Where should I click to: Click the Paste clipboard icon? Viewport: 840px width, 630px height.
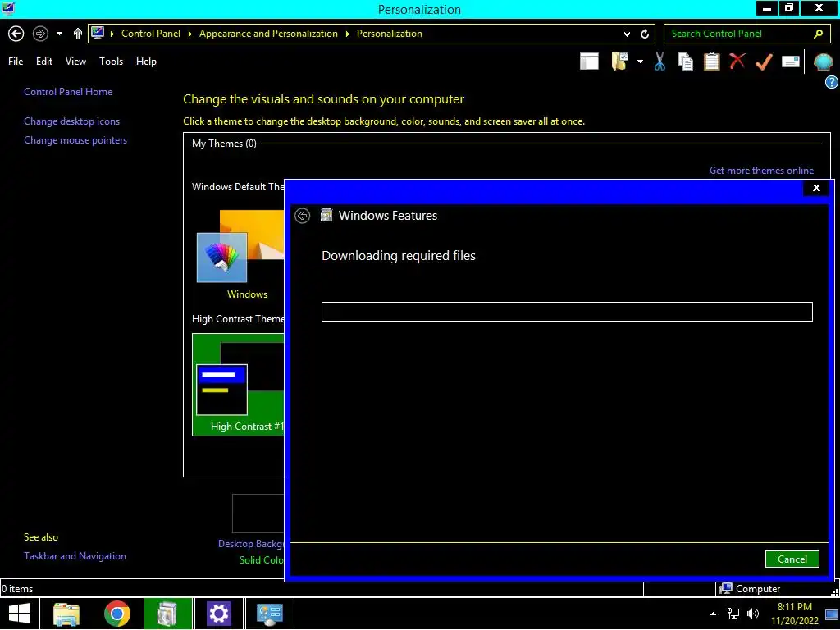coord(711,62)
